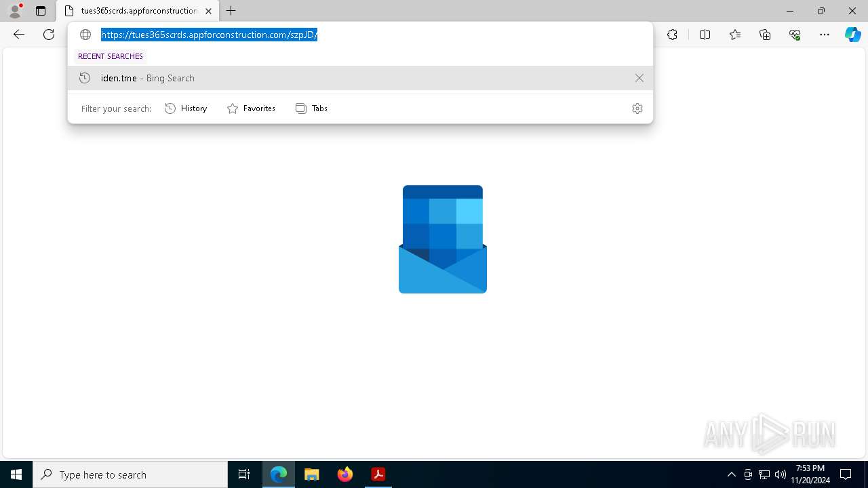Viewport: 868px width, 488px height.
Task: Click the globe site info icon
Action: click(x=85, y=35)
